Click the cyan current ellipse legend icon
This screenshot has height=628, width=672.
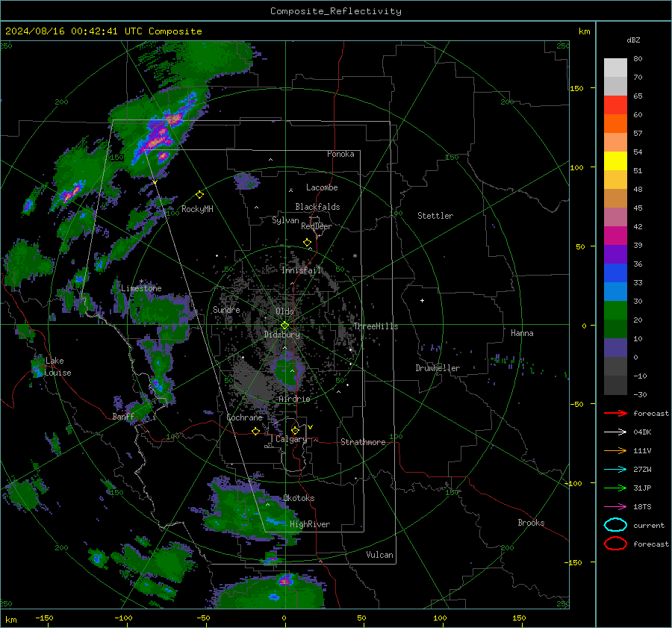(615, 525)
